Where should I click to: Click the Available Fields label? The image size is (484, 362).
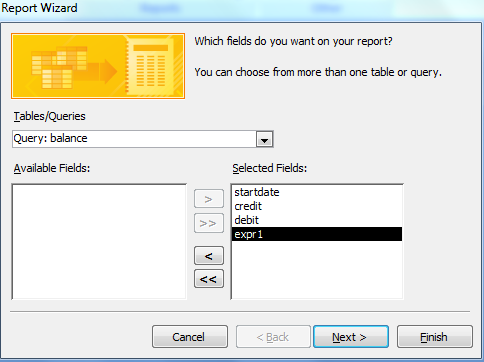[52, 168]
